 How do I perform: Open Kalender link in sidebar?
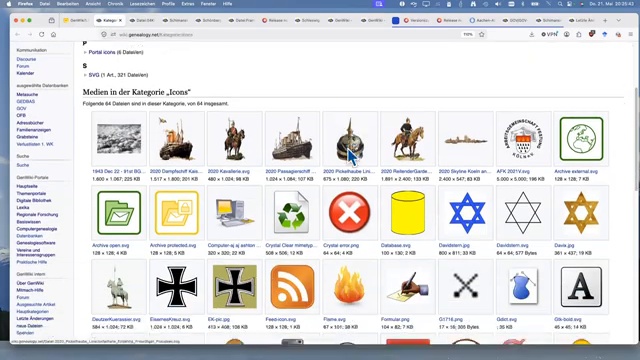point(25,73)
